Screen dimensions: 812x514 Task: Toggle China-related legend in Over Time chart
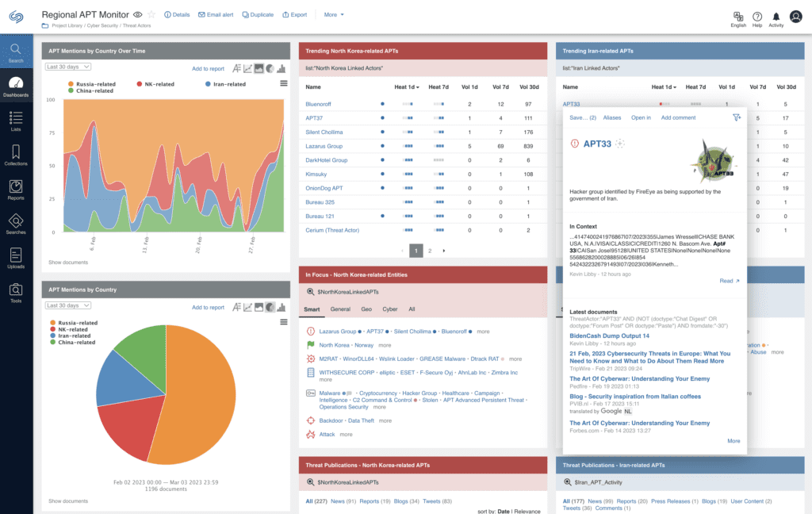coord(90,90)
